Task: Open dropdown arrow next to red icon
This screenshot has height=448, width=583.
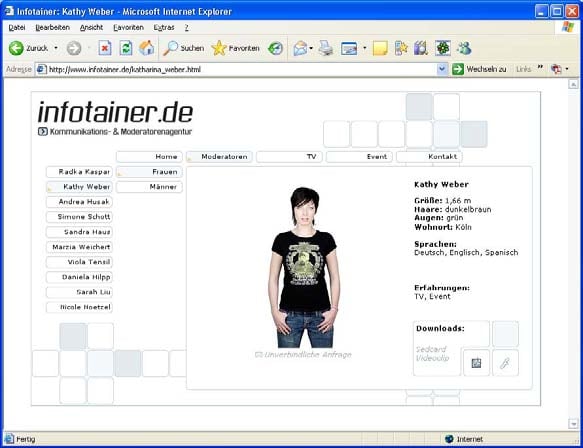Action: 567,69
